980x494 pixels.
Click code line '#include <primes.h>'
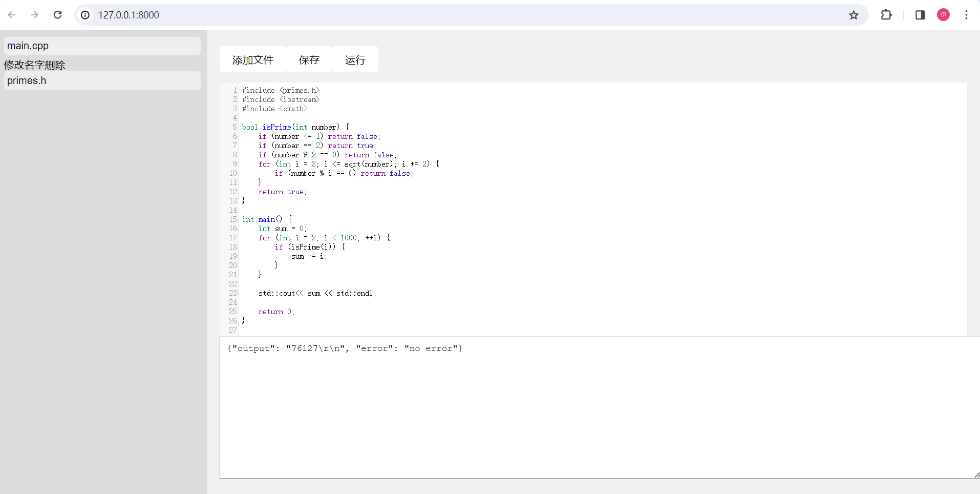click(x=281, y=90)
